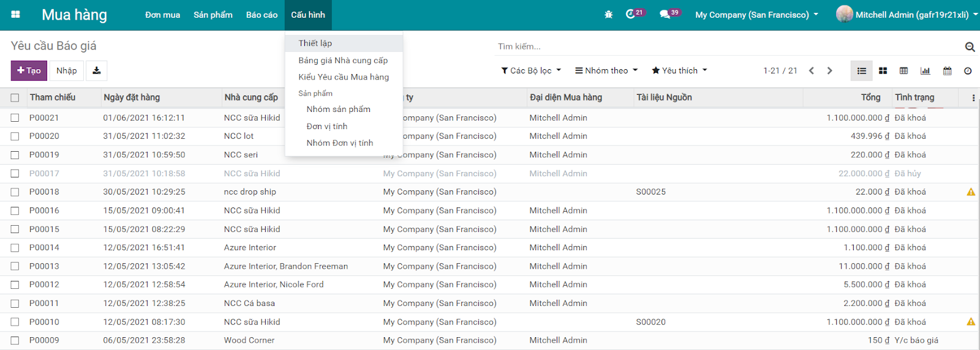Click the Đã hủy status cell
The height and width of the screenshot is (350, 980).
[908, 174]
